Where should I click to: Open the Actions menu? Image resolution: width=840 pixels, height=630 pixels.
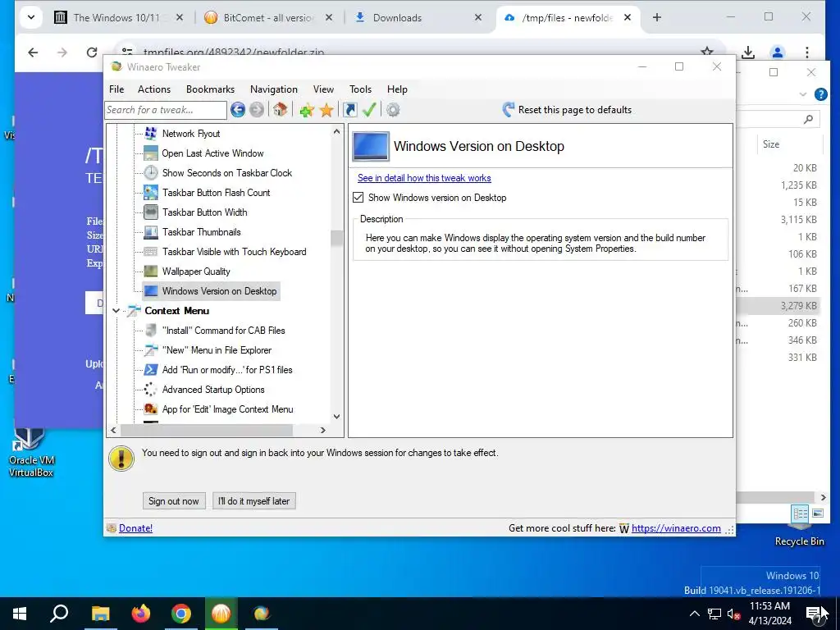tap(153, 89)
